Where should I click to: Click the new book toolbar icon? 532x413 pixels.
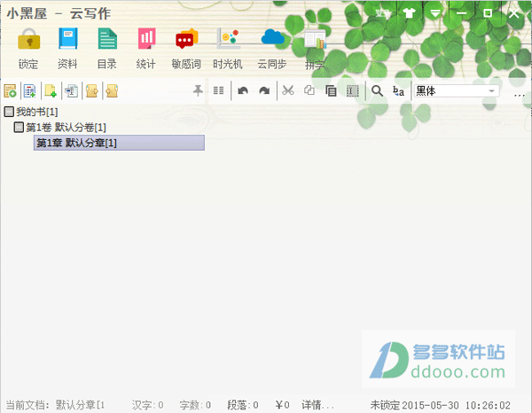point(10,91)
